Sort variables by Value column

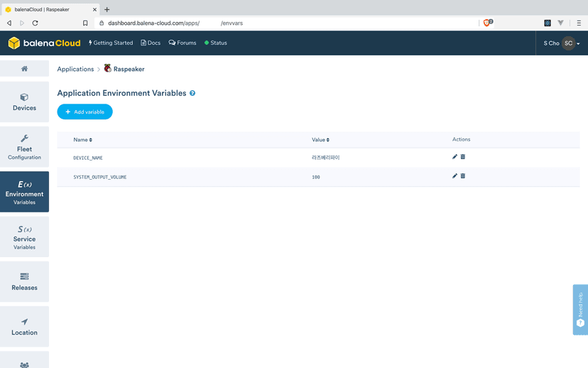(320, 140)
